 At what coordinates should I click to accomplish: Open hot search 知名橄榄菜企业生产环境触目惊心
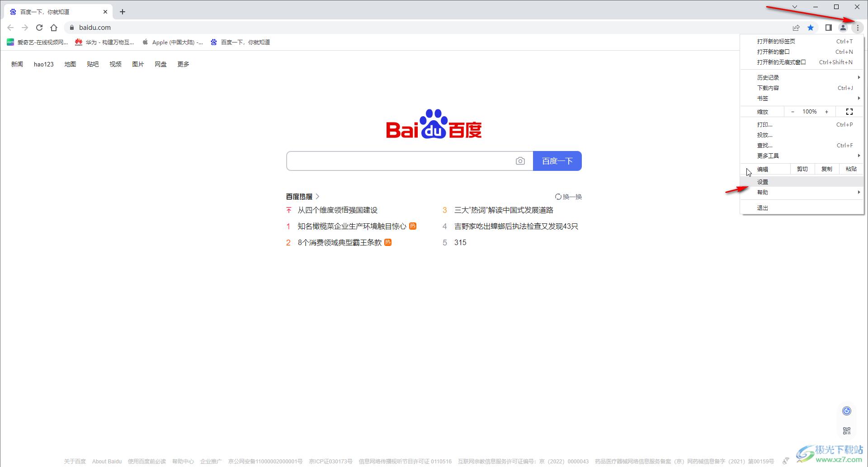(x=352, y=226)
